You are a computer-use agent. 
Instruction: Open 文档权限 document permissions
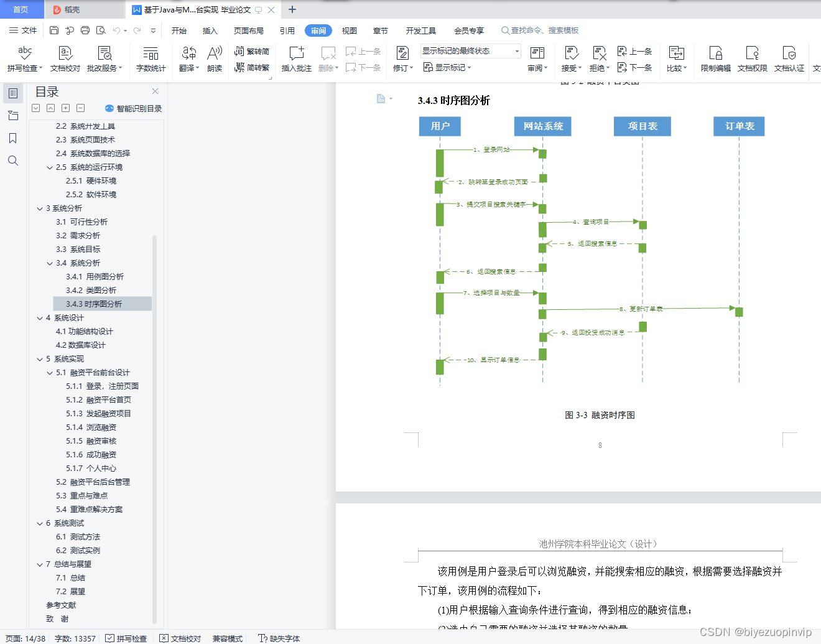[x=753, y=59]
